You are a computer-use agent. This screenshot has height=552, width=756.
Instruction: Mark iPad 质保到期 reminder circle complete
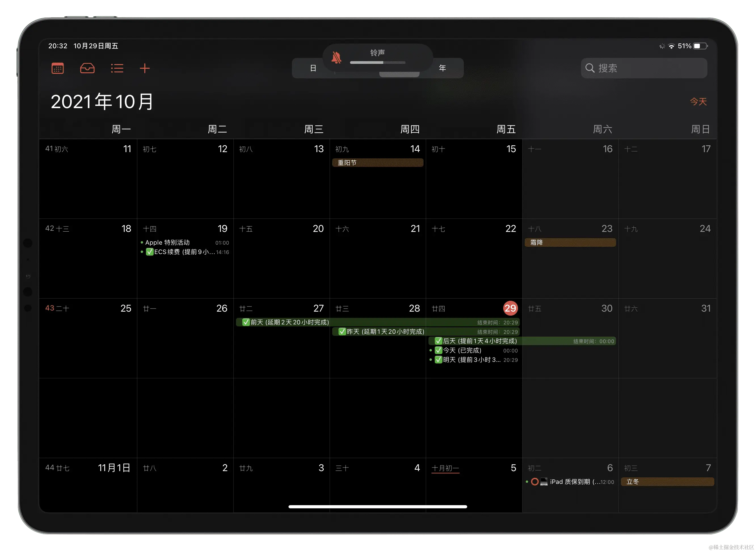535,482
